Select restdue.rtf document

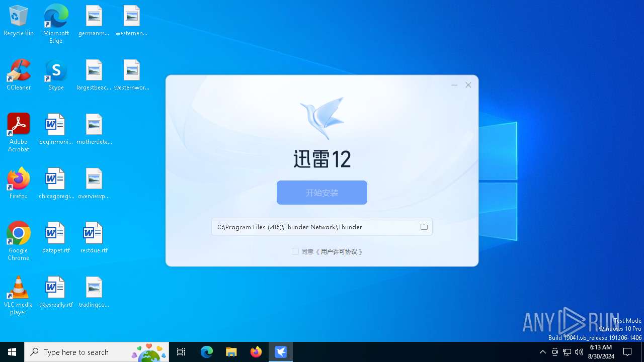[x=94, y=238]
